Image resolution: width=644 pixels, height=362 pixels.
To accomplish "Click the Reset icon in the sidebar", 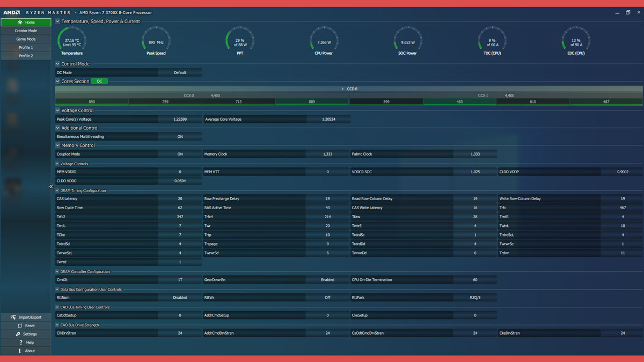I will pos(20,326).
